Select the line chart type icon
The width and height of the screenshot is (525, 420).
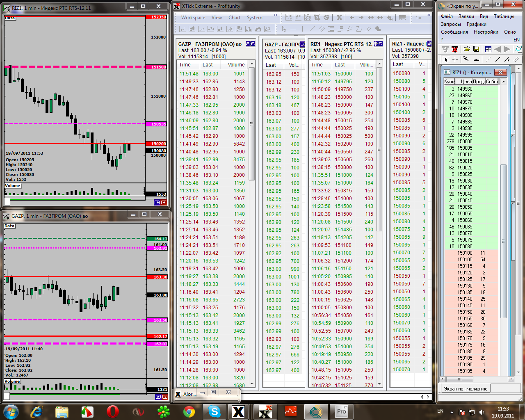[x=201, y=29]
